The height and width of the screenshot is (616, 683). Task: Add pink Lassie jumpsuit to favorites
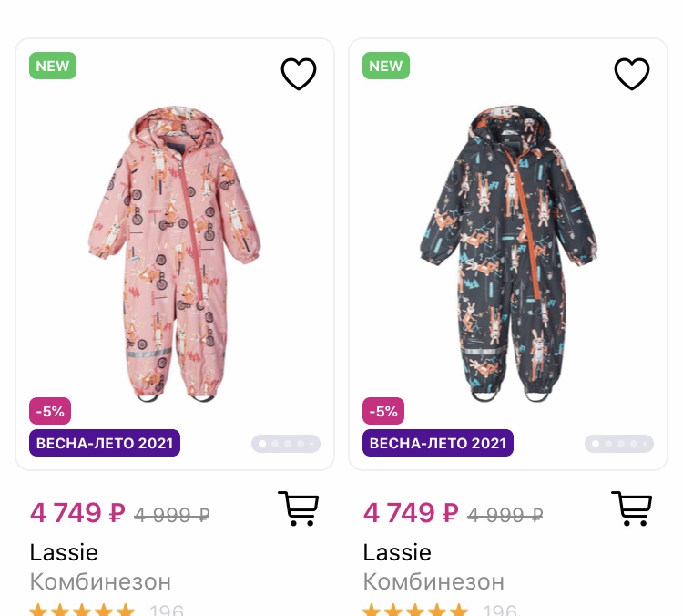pos(298,74)
